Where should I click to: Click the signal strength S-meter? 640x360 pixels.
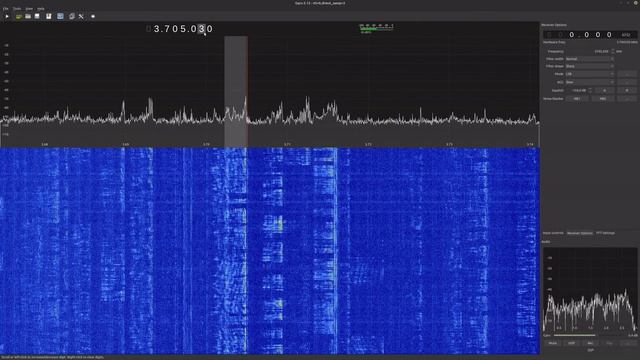[x=376, y=28]
